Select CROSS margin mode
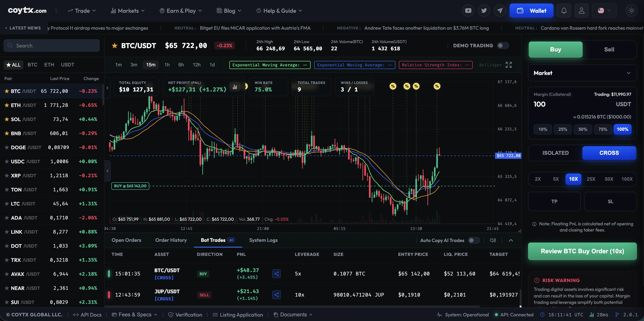The width and height of the screenshot is (644, 321). pos(609,153)
